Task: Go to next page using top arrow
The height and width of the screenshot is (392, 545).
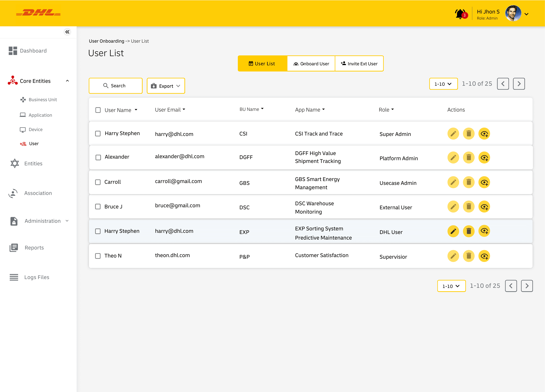Action: 519,84
